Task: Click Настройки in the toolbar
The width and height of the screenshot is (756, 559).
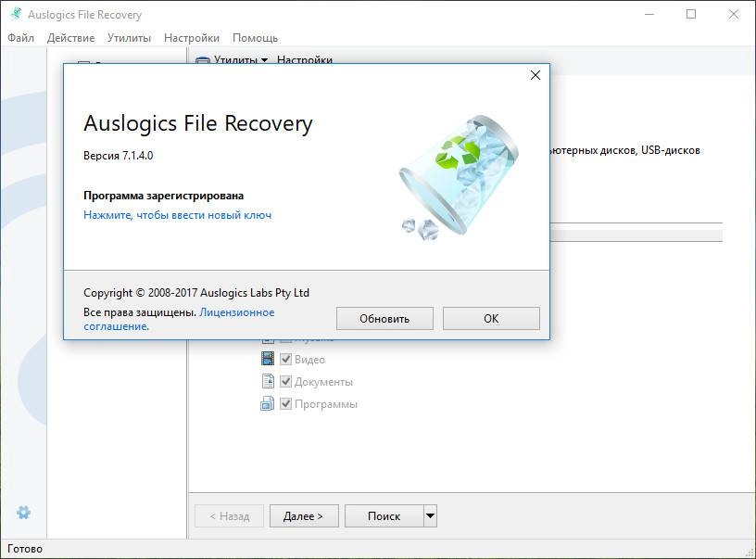Action: point(305,60)
